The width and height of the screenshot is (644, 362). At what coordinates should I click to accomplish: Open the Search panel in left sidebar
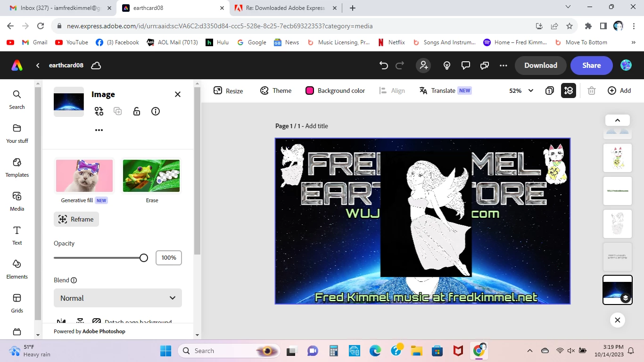point(17,99)
